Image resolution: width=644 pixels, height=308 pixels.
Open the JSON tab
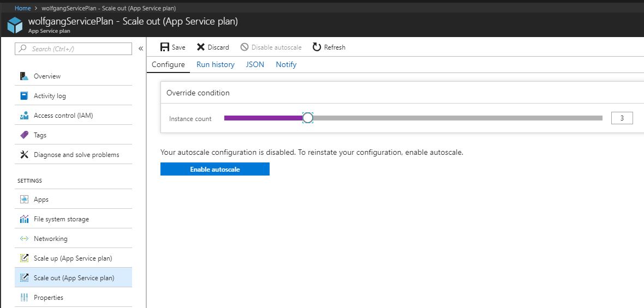coord(255,64)
